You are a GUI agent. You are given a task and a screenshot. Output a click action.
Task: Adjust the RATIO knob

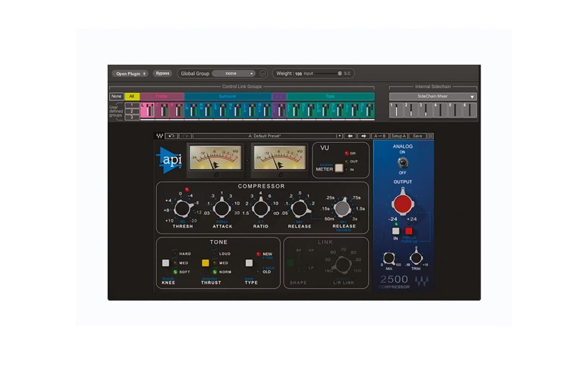(x=261, y=208)
